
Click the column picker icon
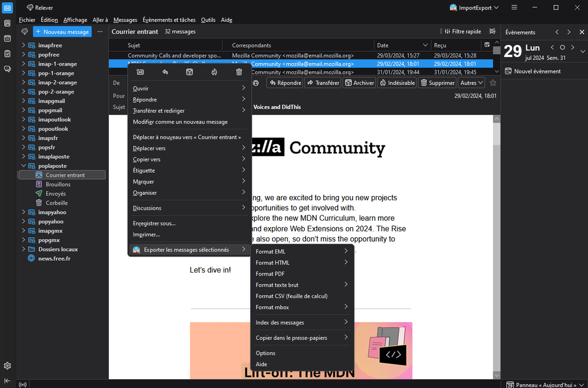(487, 45)
